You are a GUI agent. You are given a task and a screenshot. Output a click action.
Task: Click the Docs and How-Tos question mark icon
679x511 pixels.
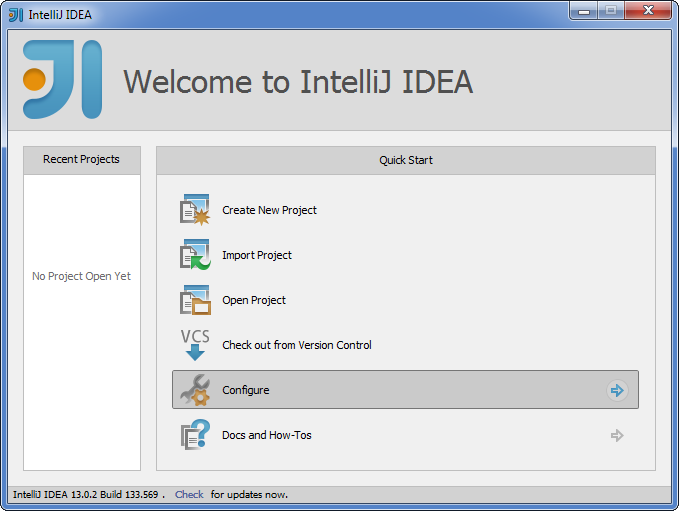pos(195,435)
